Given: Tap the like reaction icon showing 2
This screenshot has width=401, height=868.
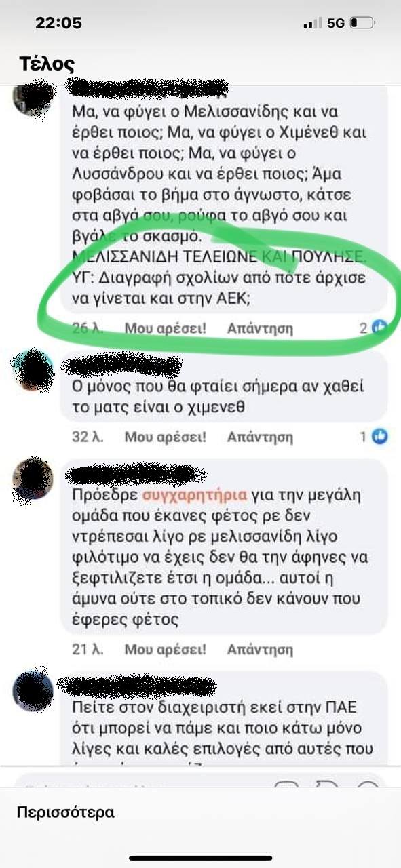Looking at the screenshot, I should tap(381, 328).
